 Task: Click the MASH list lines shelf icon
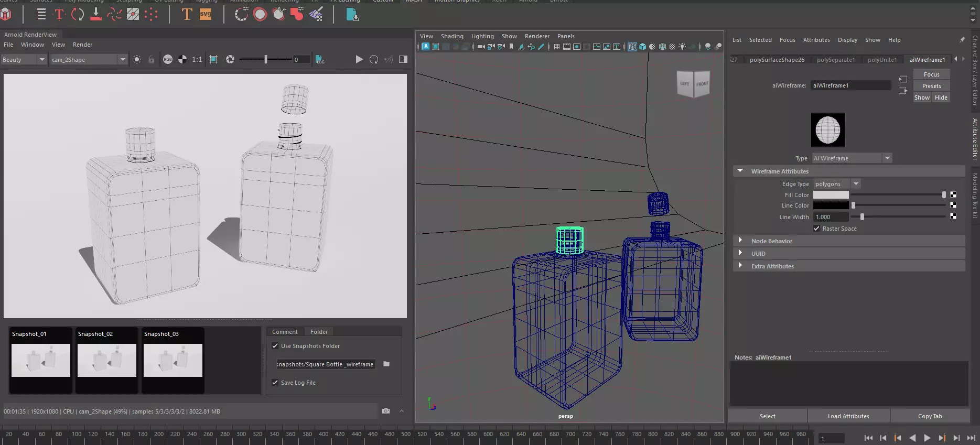click(x=41, y=15)
